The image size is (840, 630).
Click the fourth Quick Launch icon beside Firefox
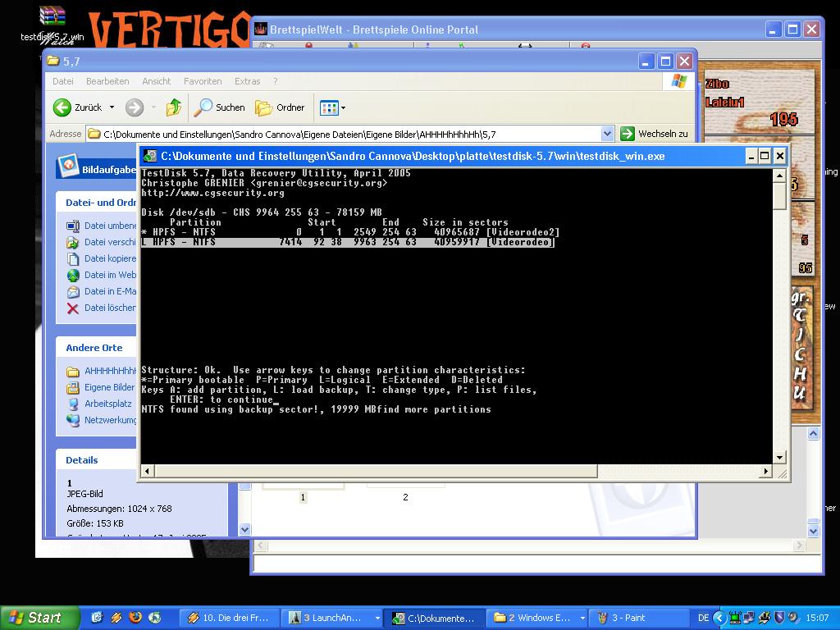pyautogui.click(x=155, y=618)
